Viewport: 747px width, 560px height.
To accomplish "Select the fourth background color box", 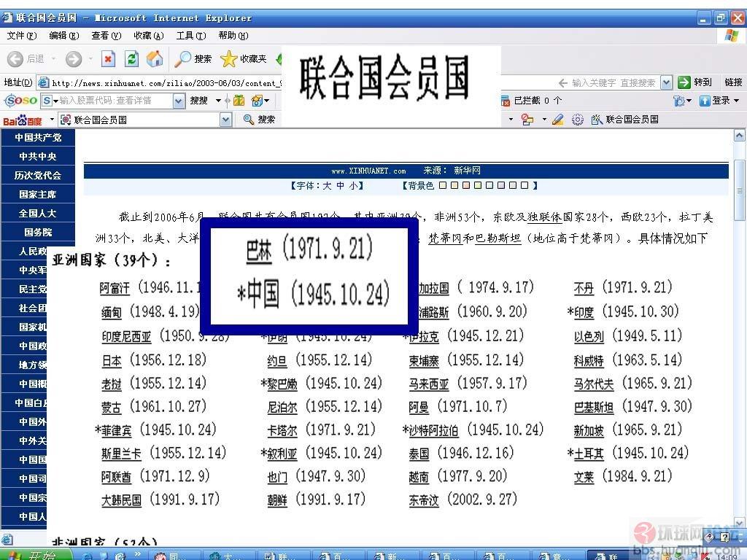I will pos(478,185).
